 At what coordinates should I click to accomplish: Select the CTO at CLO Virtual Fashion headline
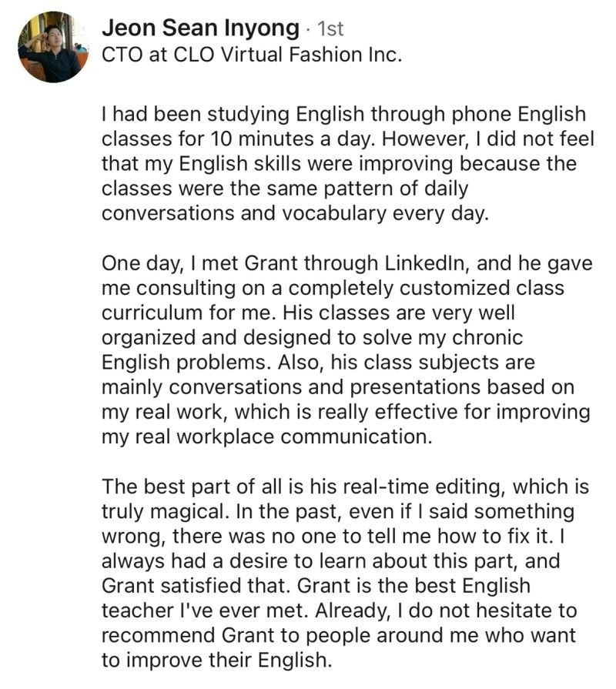point(252,55)
